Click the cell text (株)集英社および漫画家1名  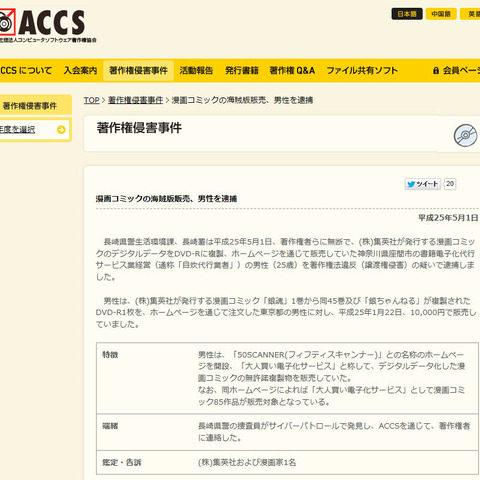(247, 462)
